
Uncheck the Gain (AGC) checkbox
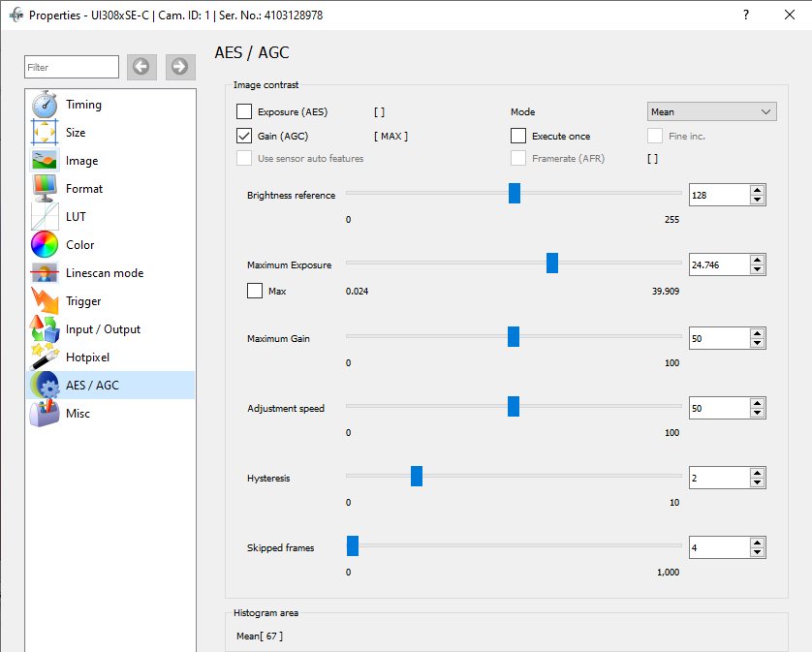pyautogui.click(x=244, y=136)
